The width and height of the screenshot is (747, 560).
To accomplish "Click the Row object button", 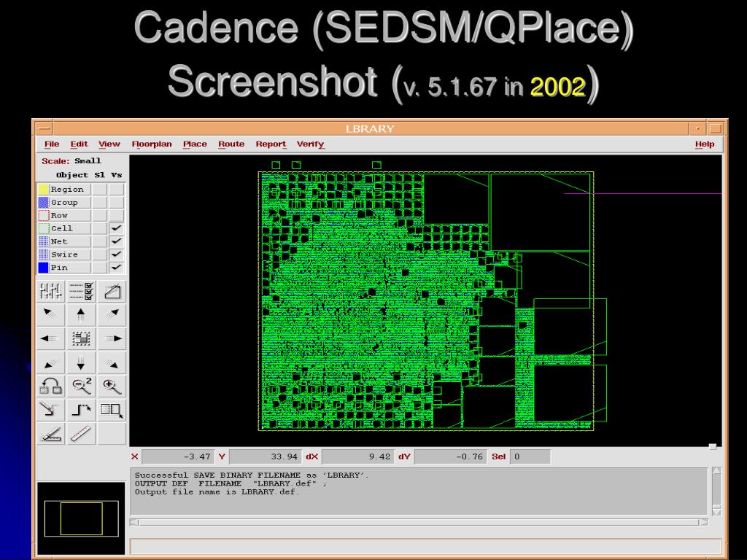I will pos(70,215).
